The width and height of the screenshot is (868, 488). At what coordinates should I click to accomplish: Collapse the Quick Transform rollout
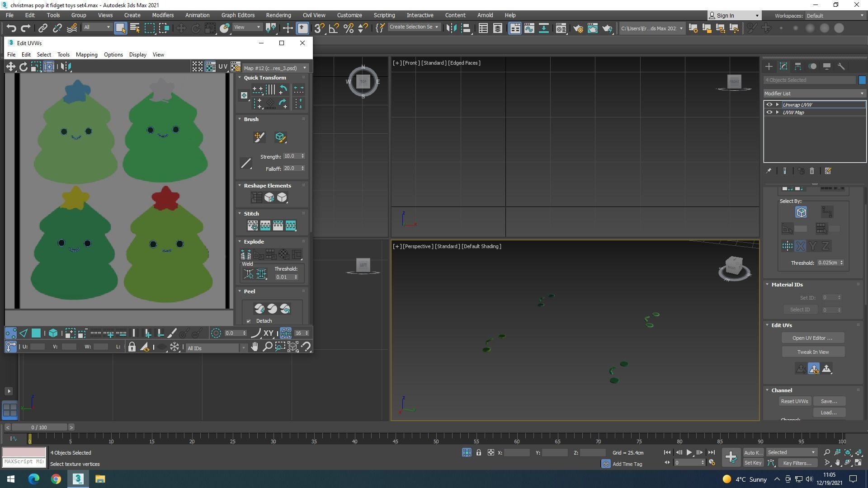pos(265,78)
